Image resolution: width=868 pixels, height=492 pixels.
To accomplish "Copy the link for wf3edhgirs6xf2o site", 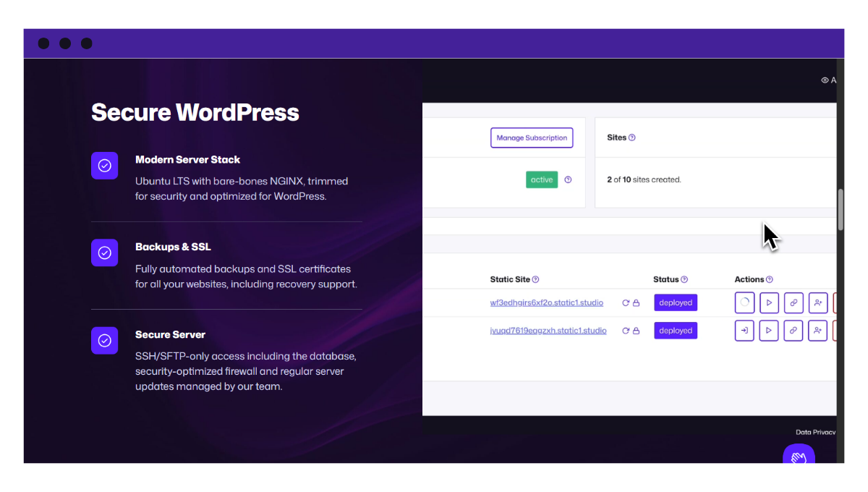I will click(793, 302).
